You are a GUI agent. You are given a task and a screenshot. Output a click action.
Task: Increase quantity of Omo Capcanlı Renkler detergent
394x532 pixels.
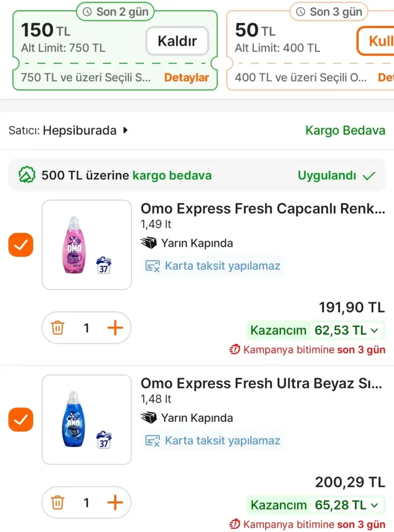[115, 328]
